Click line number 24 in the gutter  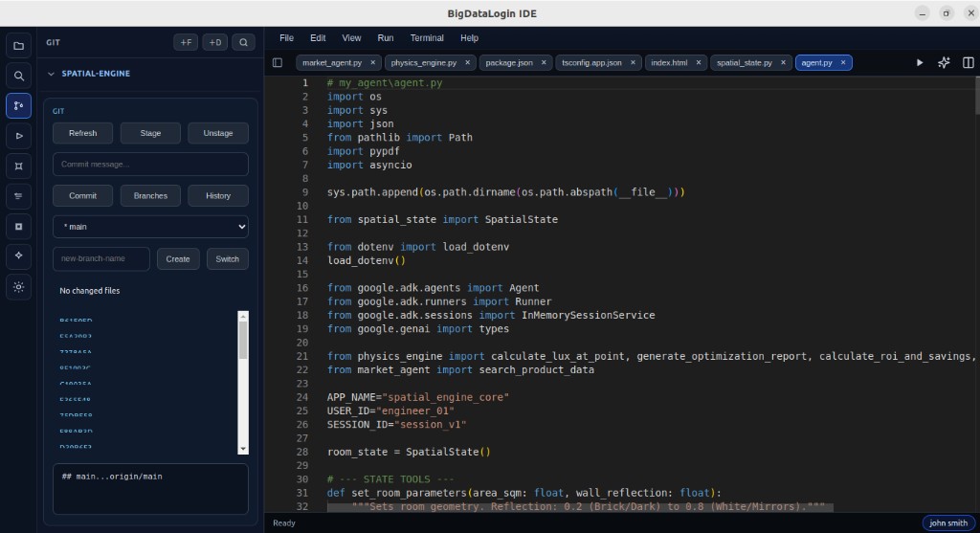pyautogui.click(x=301, y=397)
